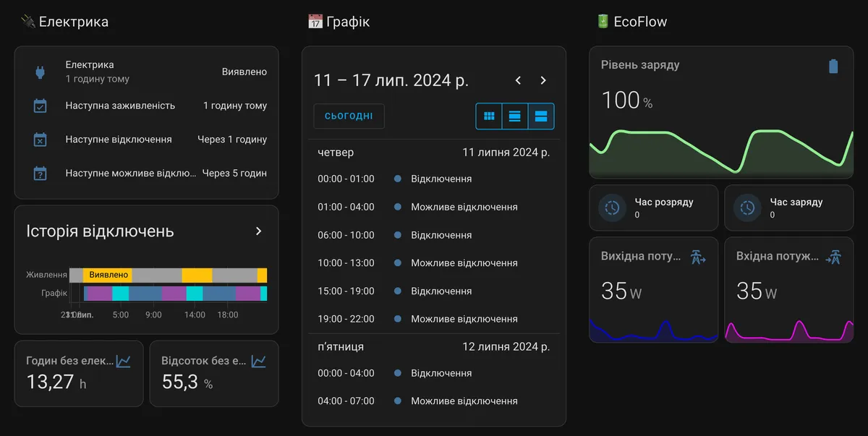The image size is (868, 436).
Task: Go to next week in calendar
Action: coord(543,80)
